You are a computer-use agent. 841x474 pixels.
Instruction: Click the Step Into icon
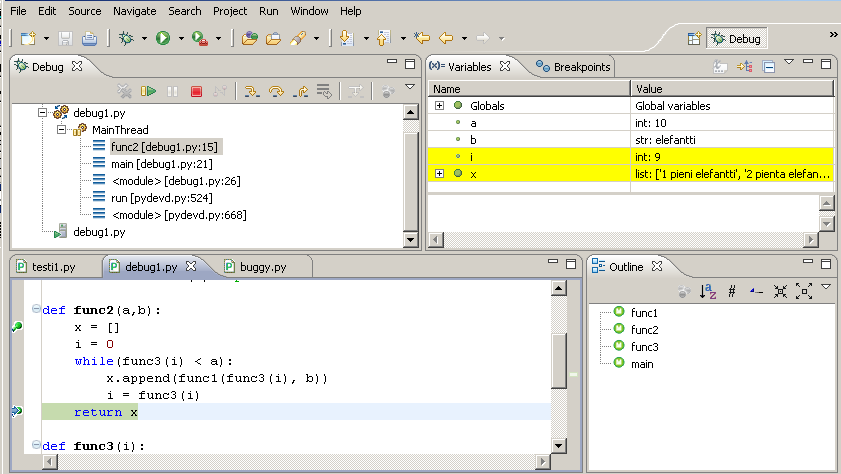click(250, 91)
